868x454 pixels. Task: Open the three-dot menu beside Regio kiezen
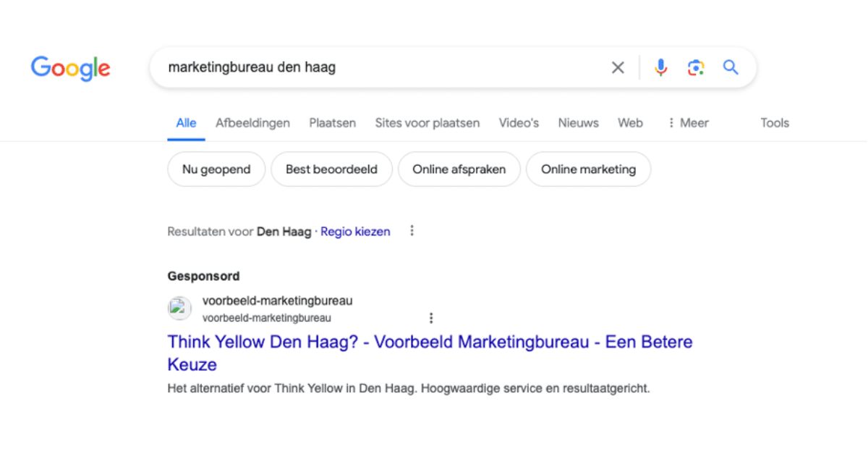tap(412, 231)
